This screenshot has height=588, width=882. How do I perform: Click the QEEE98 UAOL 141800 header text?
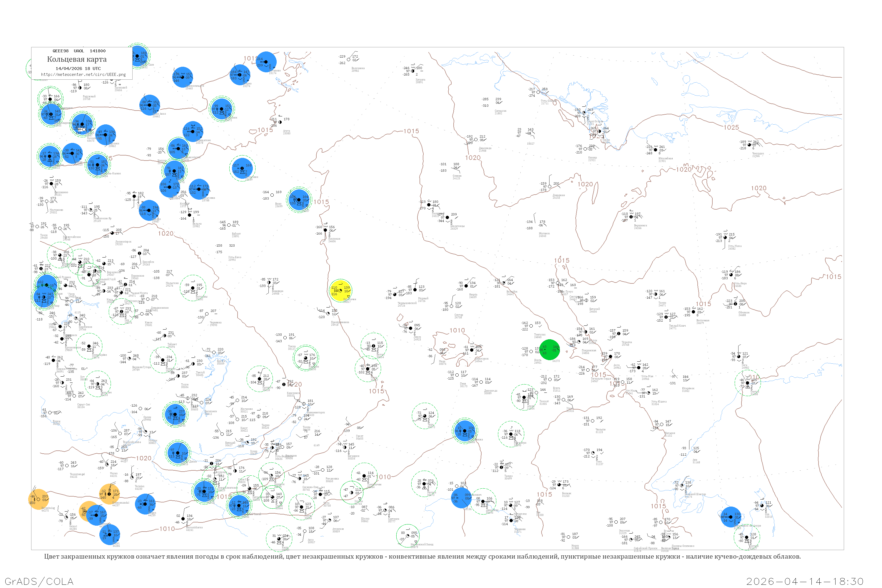(x=79, y=51)
